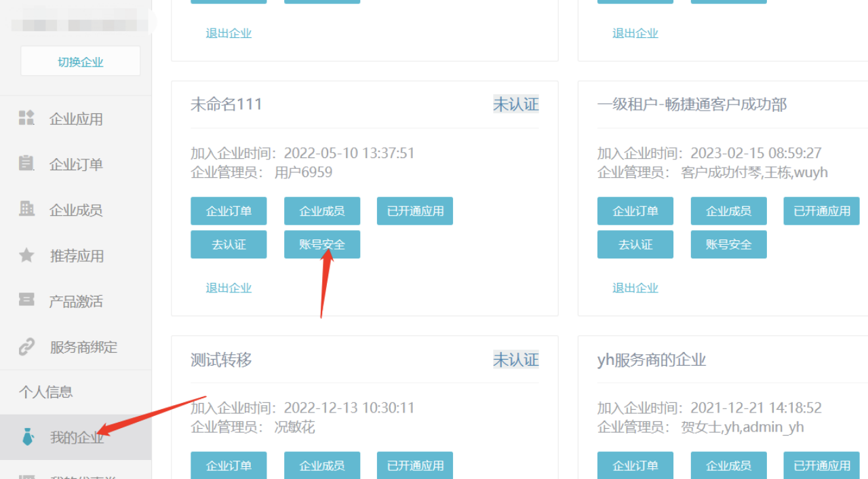This screenshot has height=479, width=868.
Task: Click the 未命名111 company title
Action: click(x=226, y=104)
